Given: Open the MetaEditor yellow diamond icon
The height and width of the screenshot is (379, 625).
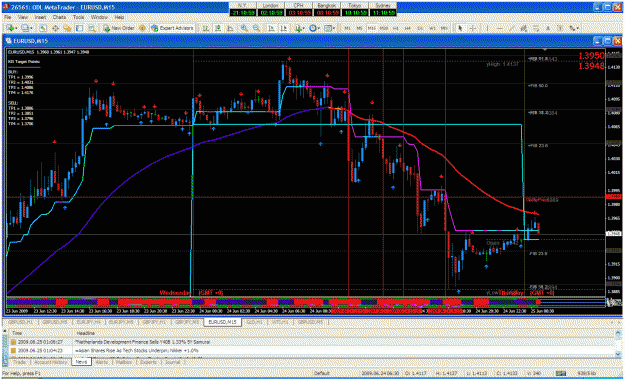Looking at the screenshot, I should pyautogui.click(x=142, y=28).
